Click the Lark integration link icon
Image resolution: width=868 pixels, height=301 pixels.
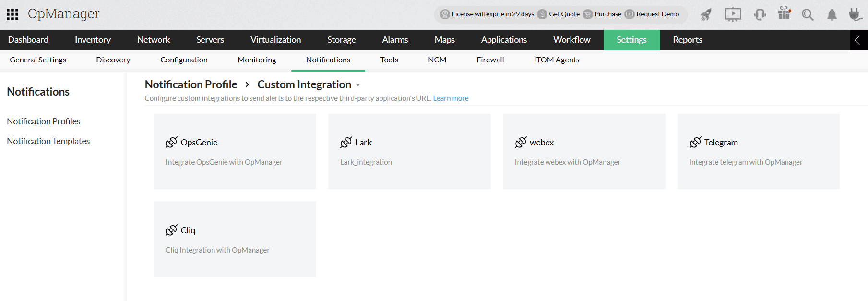[346, 143]
